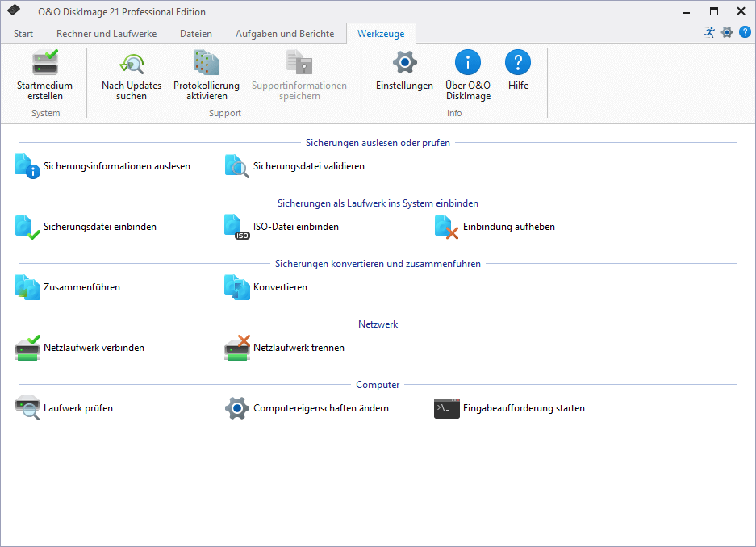Screen dimensions: 756x547
Task: Click the Eingabeaufforderung starten text
Action: pos(524,408)
